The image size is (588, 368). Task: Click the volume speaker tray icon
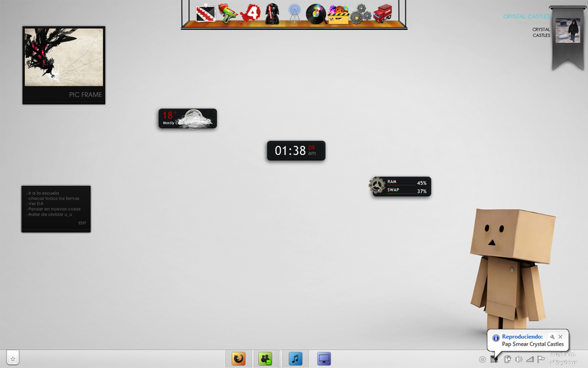click(519, 359)
